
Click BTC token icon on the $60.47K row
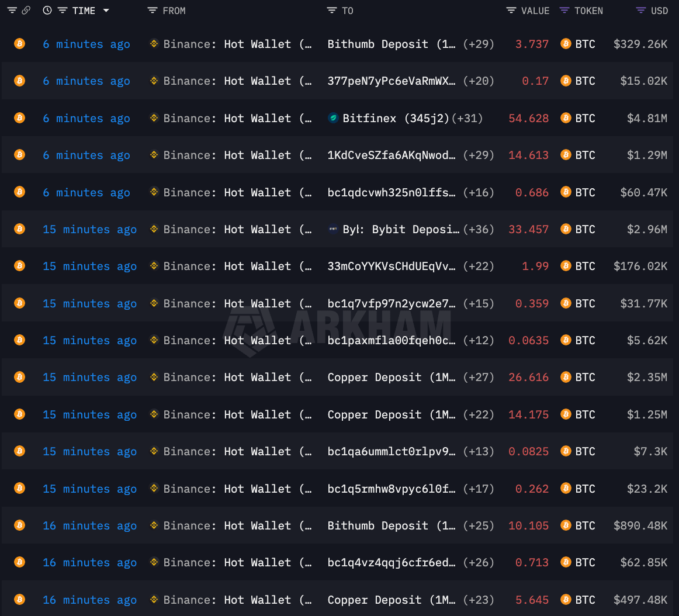pos(566,192)
